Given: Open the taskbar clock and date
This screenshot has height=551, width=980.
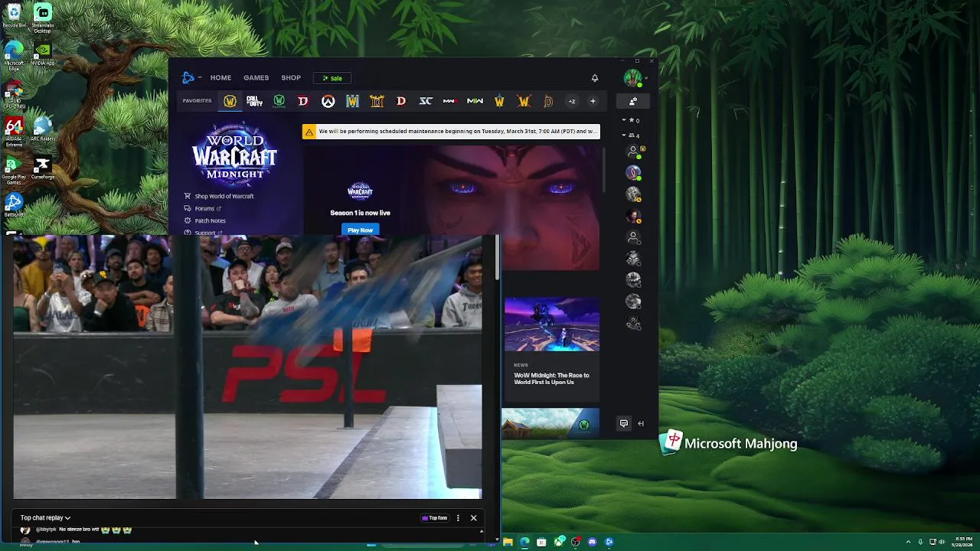Looking at the screenshot, I should 964,542.
